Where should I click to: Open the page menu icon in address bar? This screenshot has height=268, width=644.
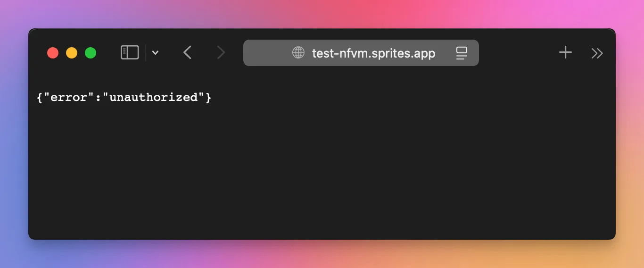462,53
